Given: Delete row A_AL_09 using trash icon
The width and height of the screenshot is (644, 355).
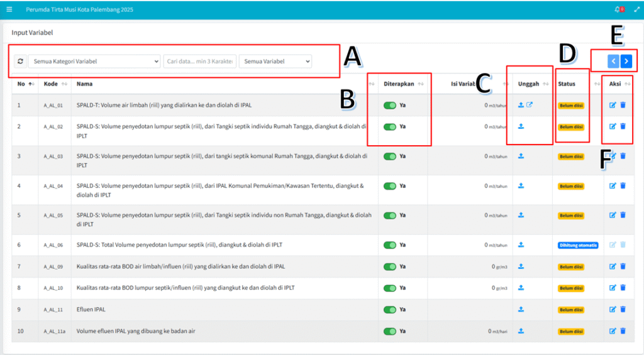Looking at the screenshot, I should (623, 266).
